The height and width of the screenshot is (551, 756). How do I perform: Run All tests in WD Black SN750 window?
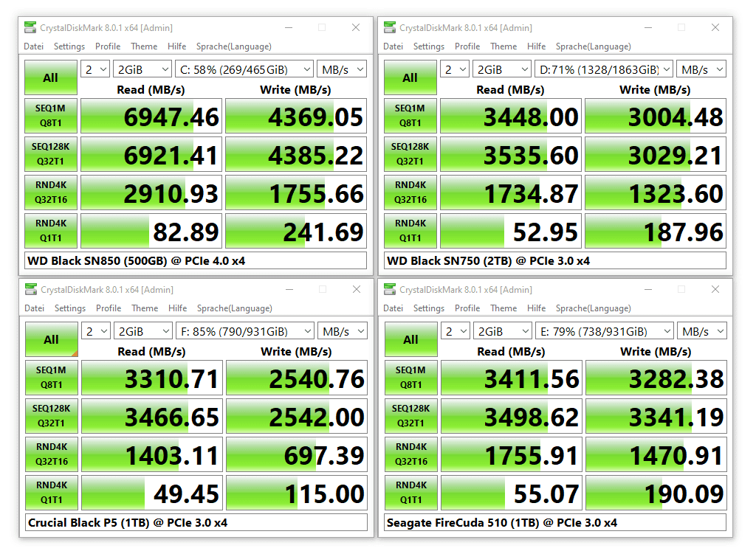[x=410, y=77]
